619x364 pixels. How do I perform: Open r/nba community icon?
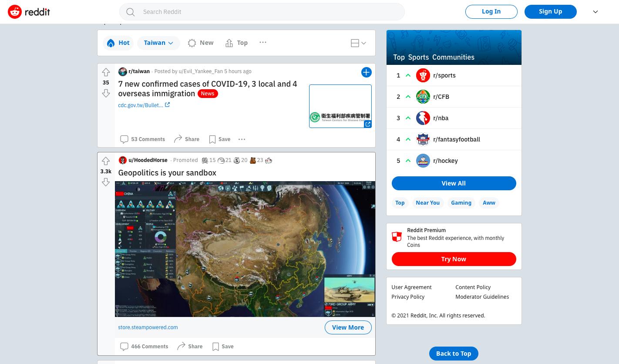tap(423, 118)
